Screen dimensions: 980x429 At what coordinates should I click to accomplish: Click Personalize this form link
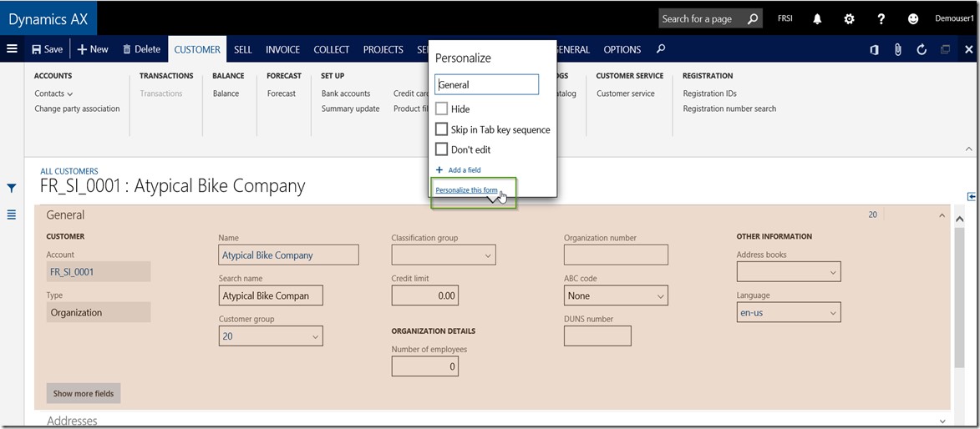(466, 190)
